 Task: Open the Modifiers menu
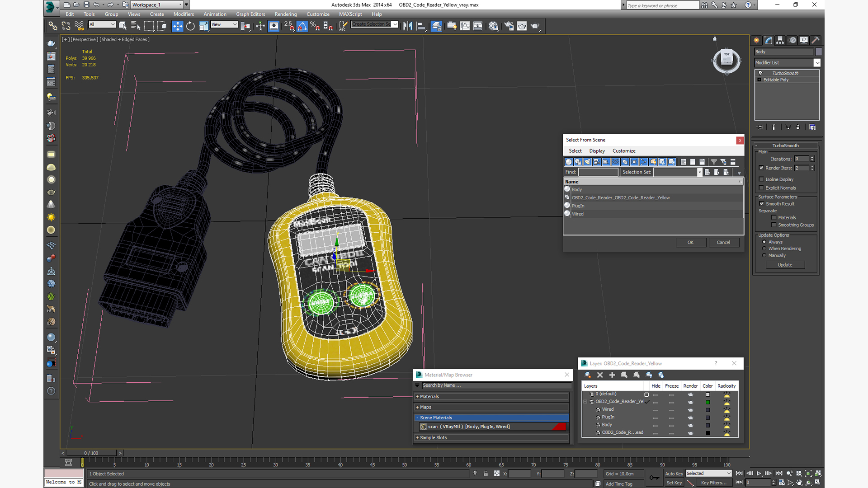(184, 14)
